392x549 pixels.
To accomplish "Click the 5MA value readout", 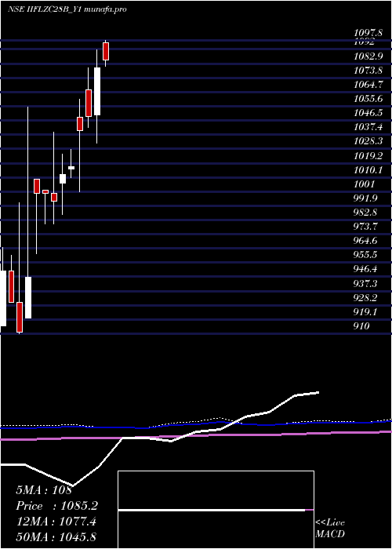I will tap(44, 490).
